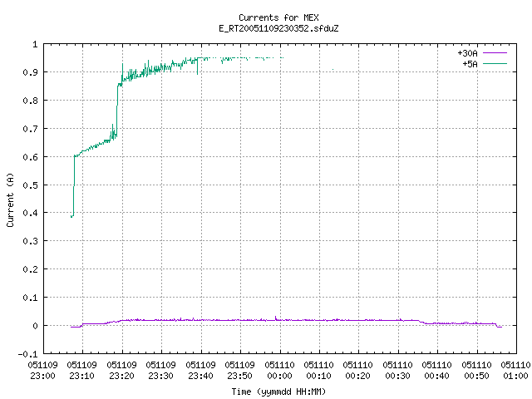Click the y-axis tick label '0.5'
Image resolution: width=532 pixels, height=399 pixels.
(30, 185)
